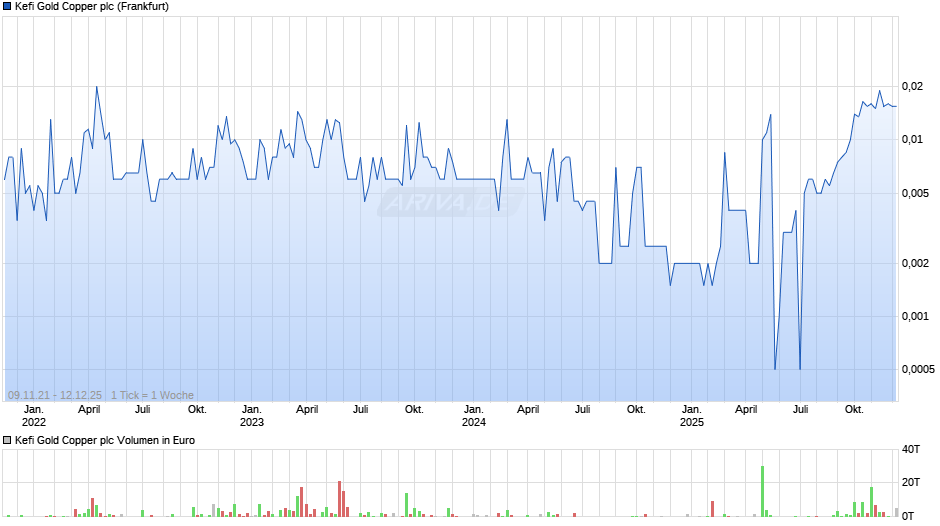Click the gray legend square beside the Volumen title
Viewport: 940px width, 526px height.
click(x=7, y=440)
